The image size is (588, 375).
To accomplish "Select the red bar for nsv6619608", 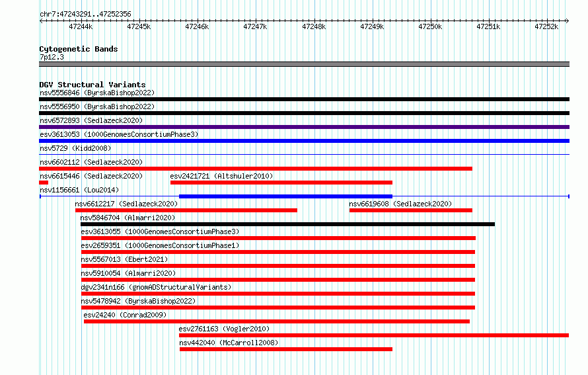I will (411, 210).
